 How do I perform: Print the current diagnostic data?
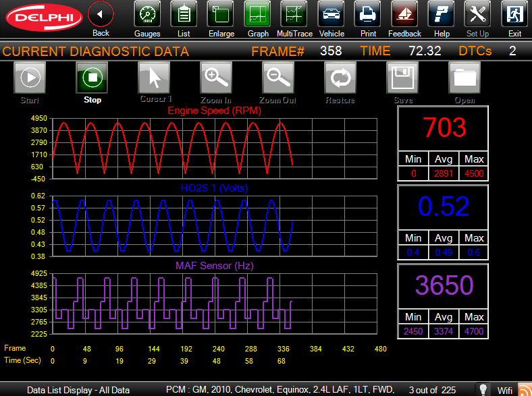tap(368, 14)
